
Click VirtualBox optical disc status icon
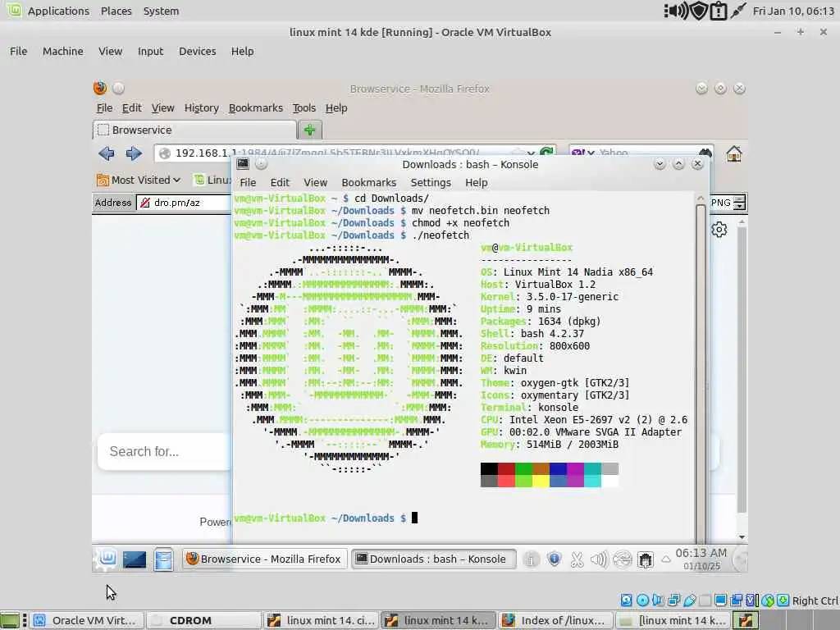click(x=643, y=600)
